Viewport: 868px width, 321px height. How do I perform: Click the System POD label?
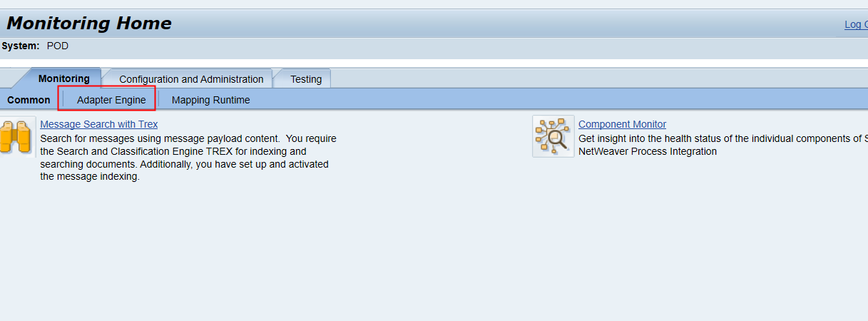(35, 46)
